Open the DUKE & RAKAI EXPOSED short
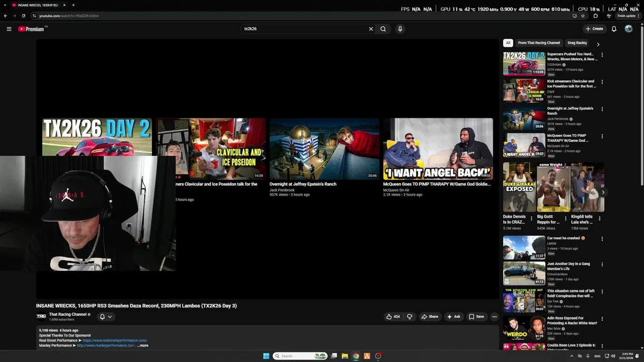 tap(519, 187)
